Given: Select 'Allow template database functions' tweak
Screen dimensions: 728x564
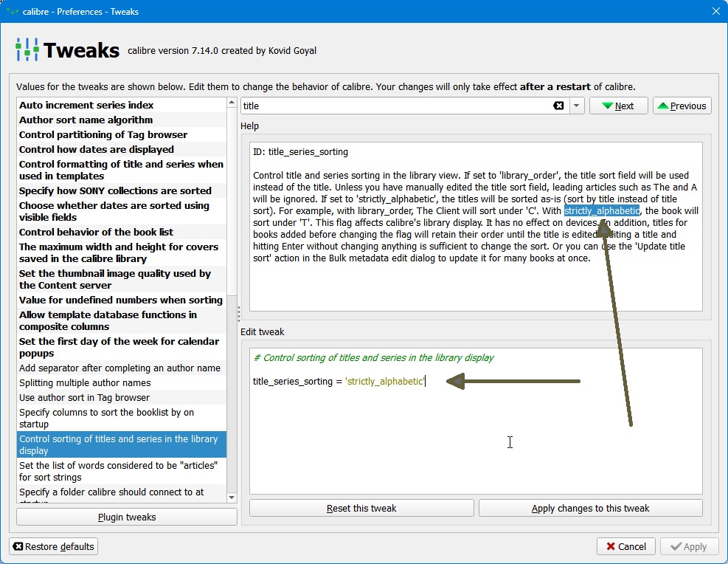Looking at the screenshot, I should [x=121, y=320].
